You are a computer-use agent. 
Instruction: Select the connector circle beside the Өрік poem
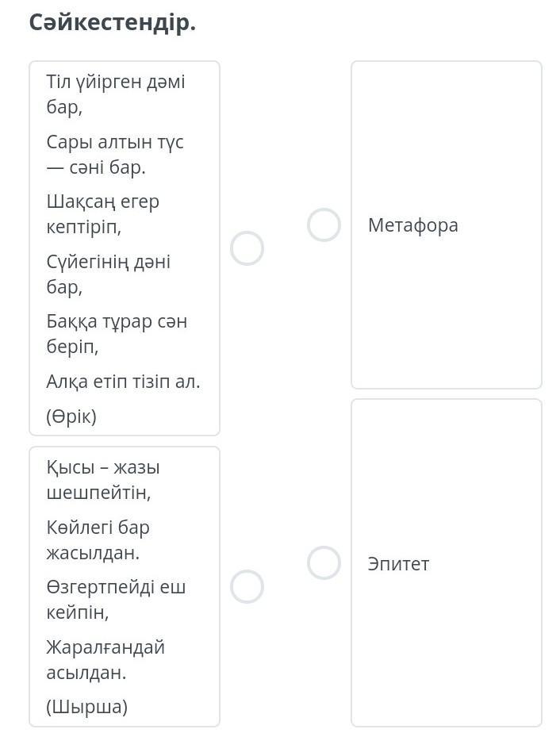click(247, 248)
